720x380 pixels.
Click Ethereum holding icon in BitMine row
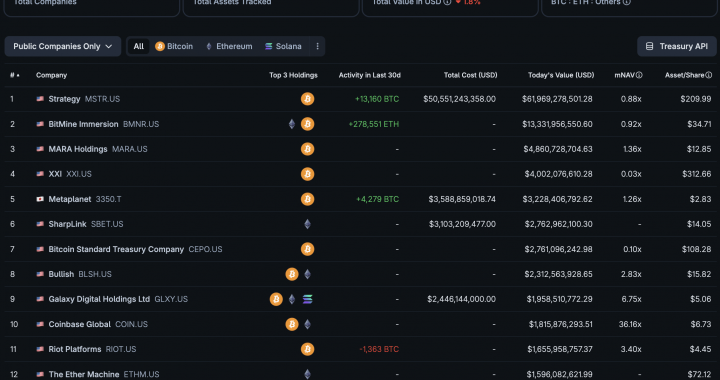tap(292, 124)
